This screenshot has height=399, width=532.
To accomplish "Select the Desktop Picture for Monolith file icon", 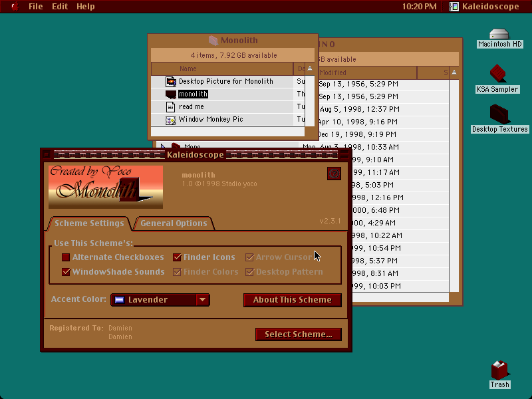I will tap(171, 81).
